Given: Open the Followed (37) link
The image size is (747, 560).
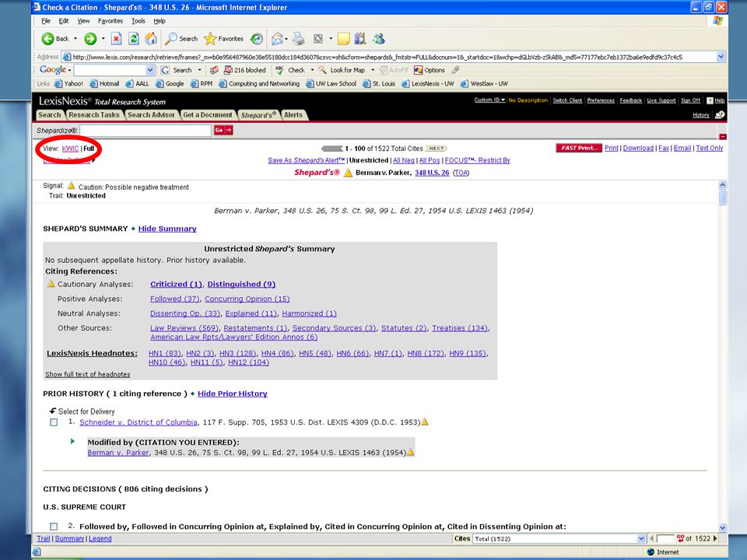Looking at the screenshot, I should point(175,299).
